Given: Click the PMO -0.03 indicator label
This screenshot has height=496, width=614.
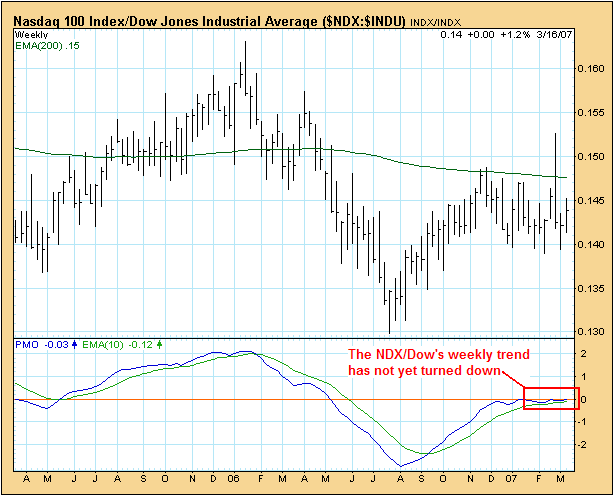Looking at the screenshot, I should click(36, 343).
